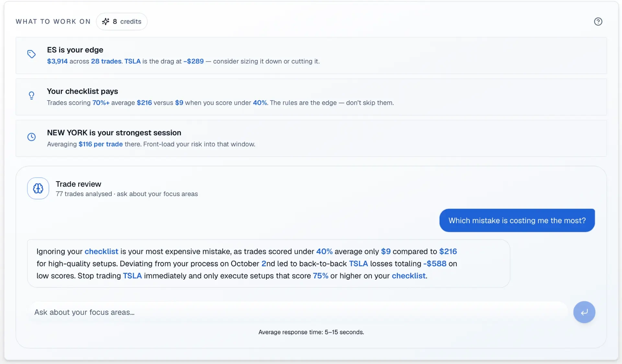Select NEW YORK is your strongest session heading

point(114,133)
